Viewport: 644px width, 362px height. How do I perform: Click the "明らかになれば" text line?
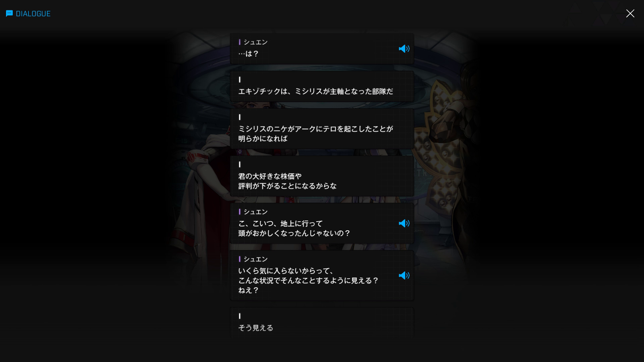coord(263,139)
